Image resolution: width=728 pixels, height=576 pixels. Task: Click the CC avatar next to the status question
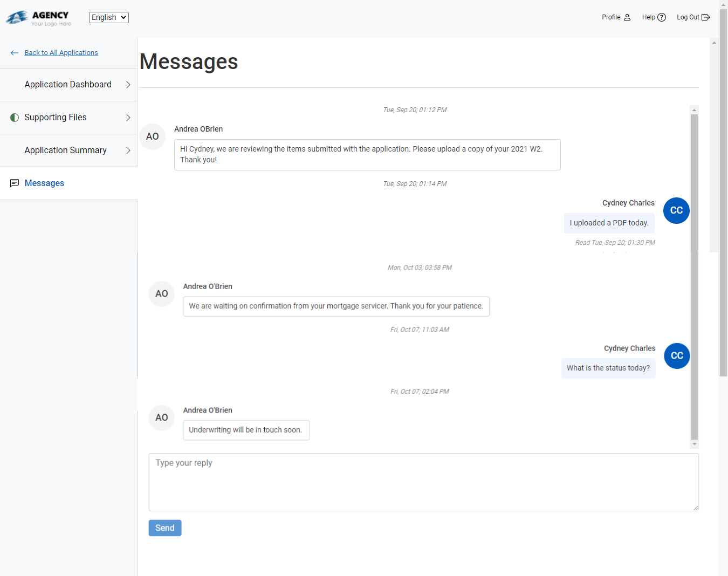click(677, 356)
